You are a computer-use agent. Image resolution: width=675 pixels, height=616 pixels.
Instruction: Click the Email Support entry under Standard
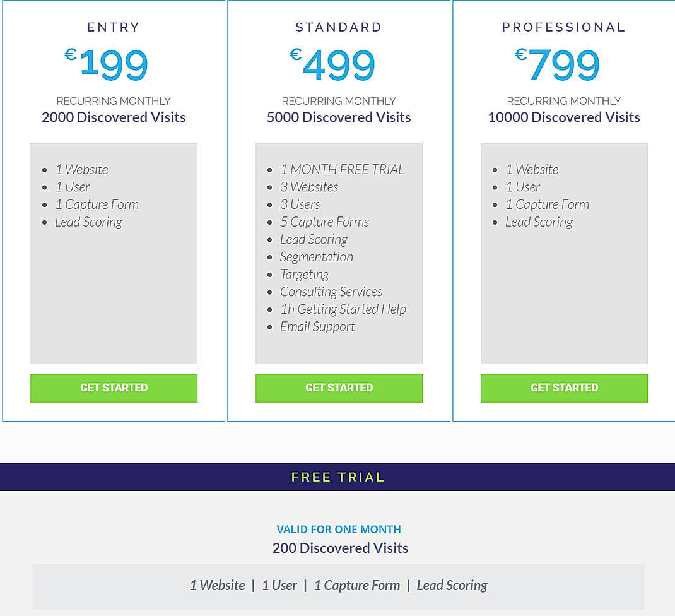click(317, 326)
